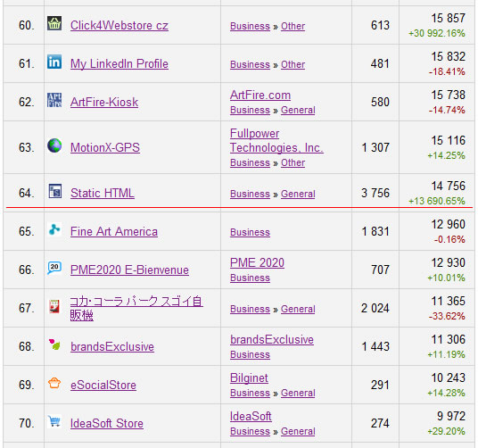Click the LinkedIn logo icon in row 61
The image size is (478, 448).
pos(54,62)
